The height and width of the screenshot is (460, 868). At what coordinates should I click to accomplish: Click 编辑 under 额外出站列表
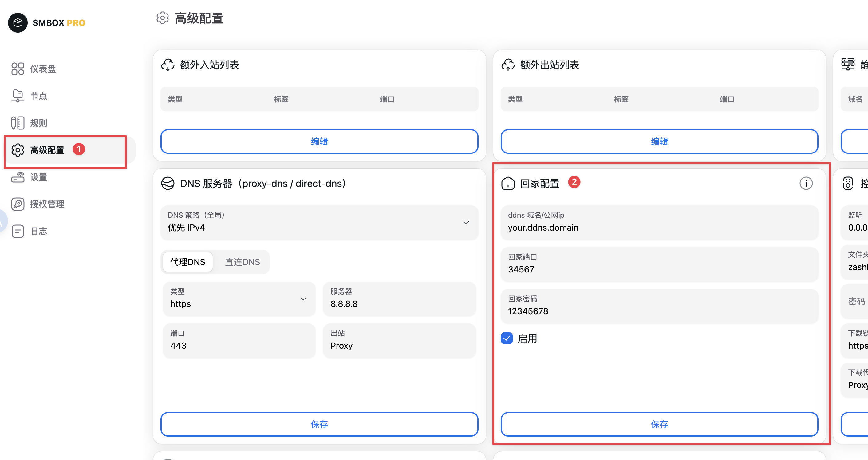click(x=659, y=141)
